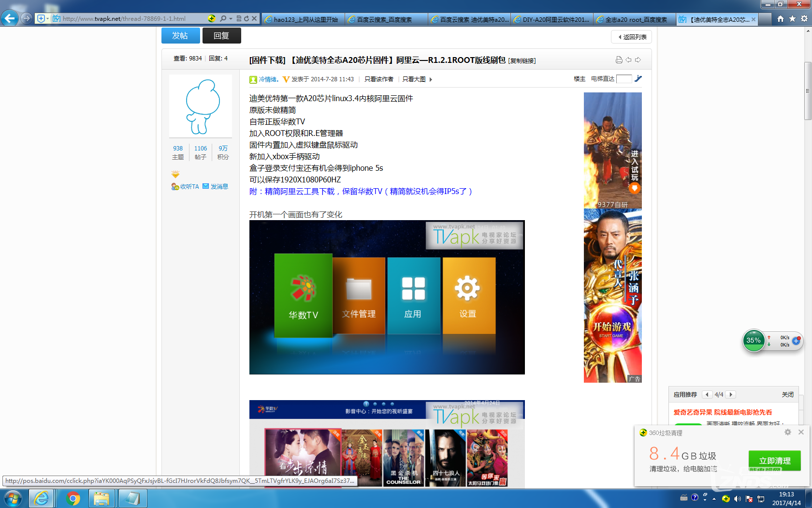
Task: Click 关闭 on app recommendation panel
Action: pos(788,394)
